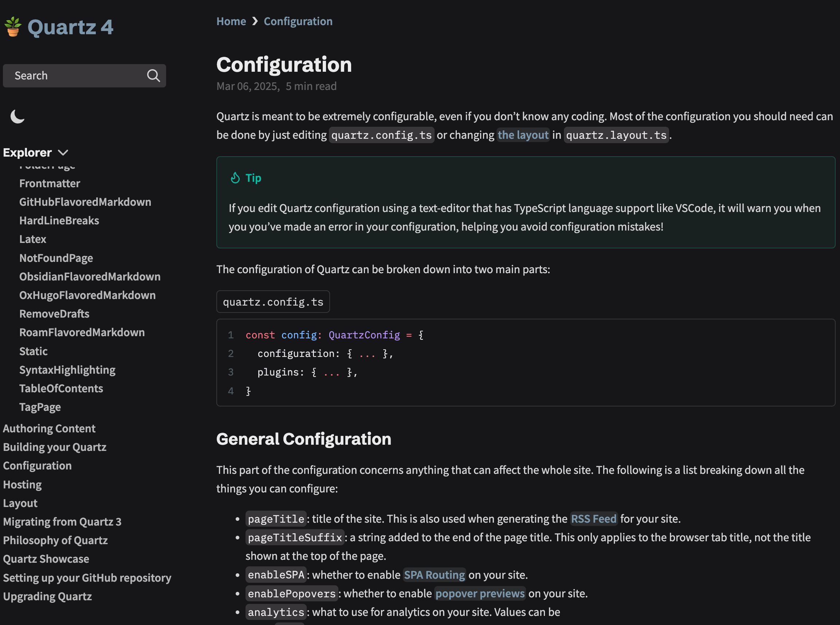Click the search magnifier icon
Screen dimensions: 840x625
(x=153, y=76)
